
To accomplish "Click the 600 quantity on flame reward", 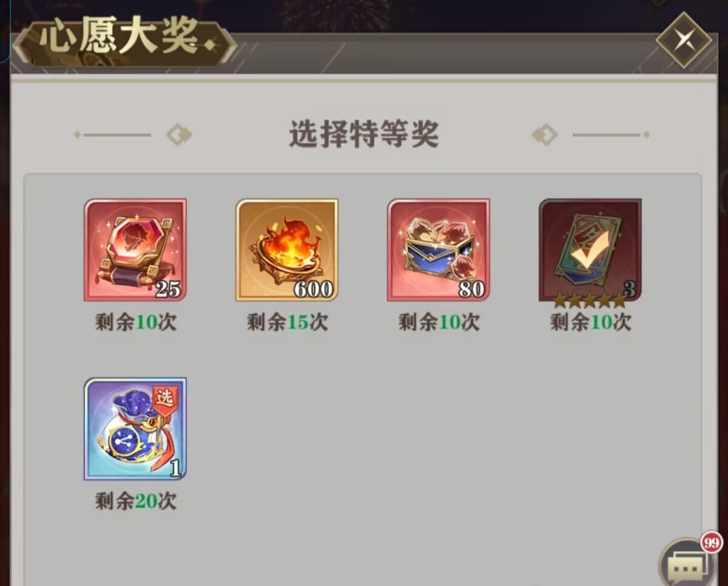I will pos(314,289).
